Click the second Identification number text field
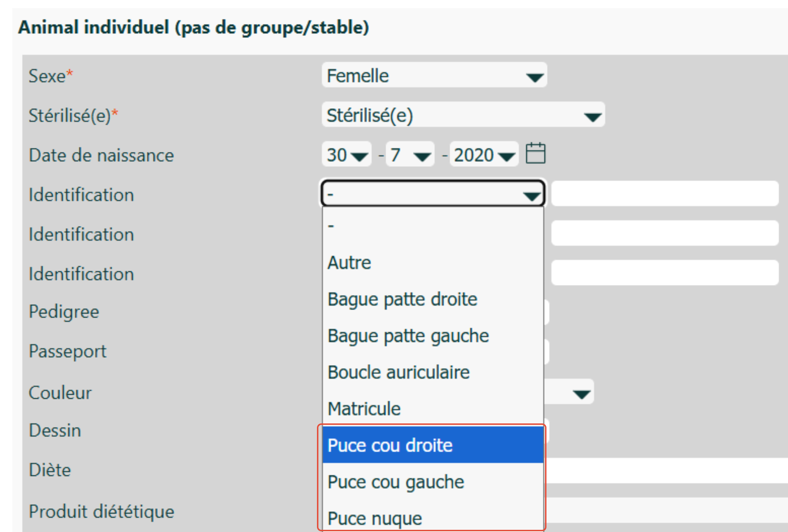788x532 pixels. [x=664, y=233]
